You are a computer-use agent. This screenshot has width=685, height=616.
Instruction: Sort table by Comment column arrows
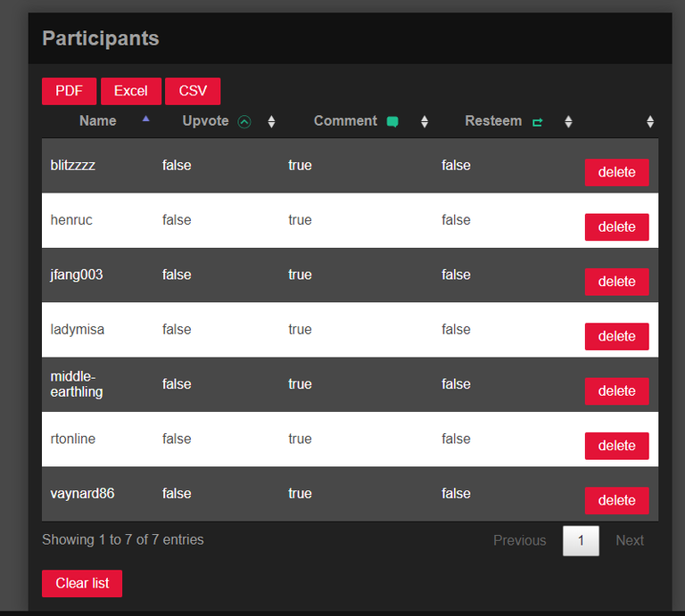(425, 121)
